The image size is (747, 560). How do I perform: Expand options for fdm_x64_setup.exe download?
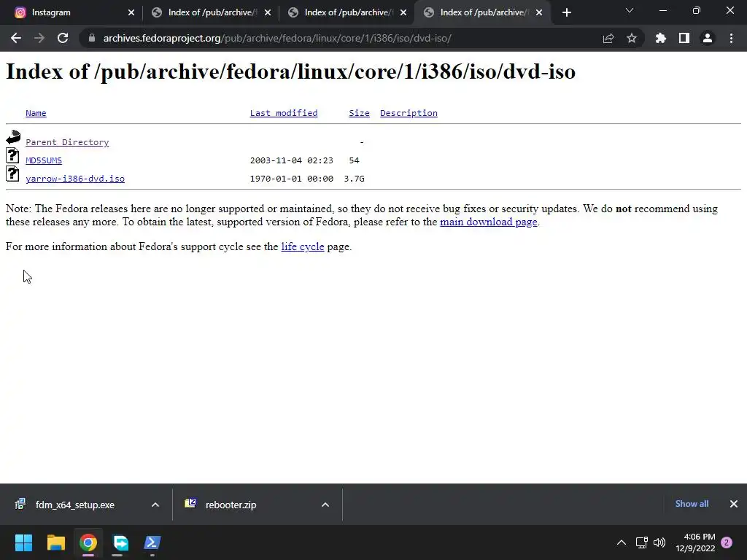click(x=155, y=505)
